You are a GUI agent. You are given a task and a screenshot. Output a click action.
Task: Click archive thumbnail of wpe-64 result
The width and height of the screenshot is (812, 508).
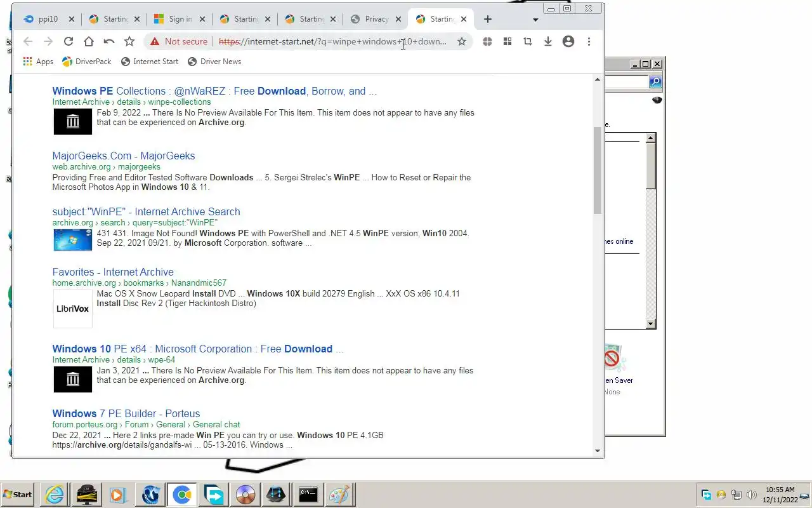(72, 379)
